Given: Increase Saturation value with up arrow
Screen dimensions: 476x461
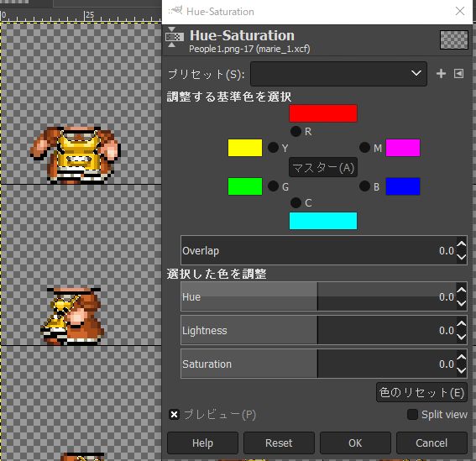Looking at the screenshot, I should [462, 358].
